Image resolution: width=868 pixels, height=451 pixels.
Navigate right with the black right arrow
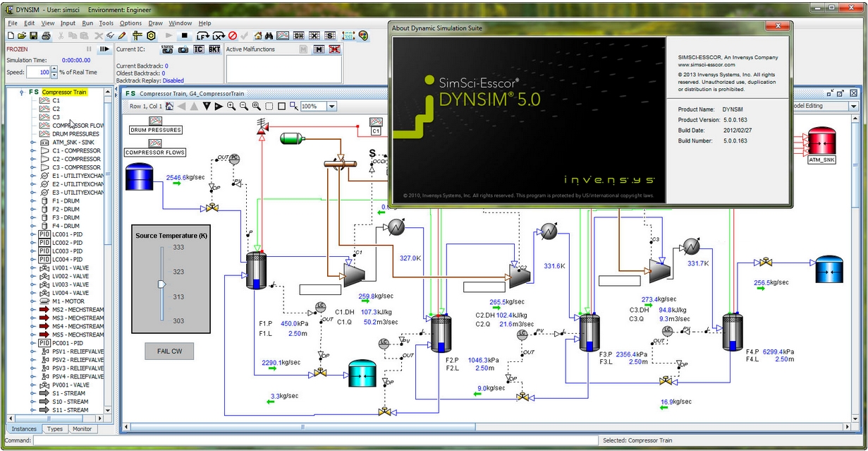(x=219, y=106)
